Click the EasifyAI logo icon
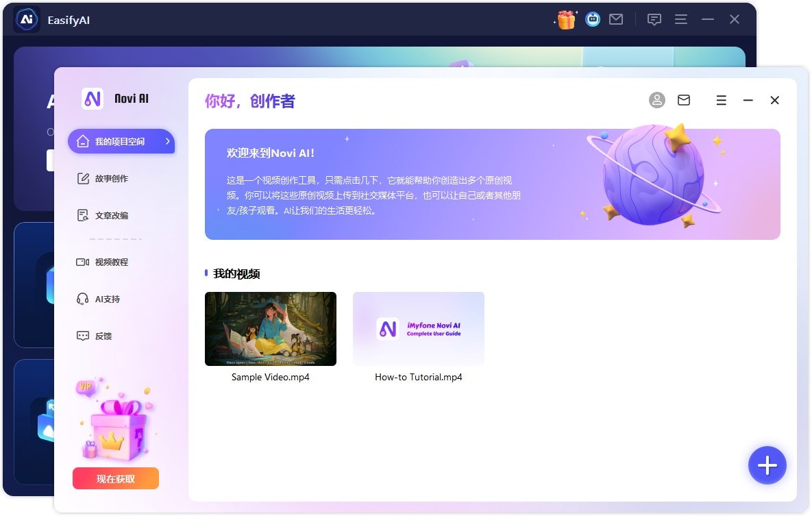 [x=27, y=20]
